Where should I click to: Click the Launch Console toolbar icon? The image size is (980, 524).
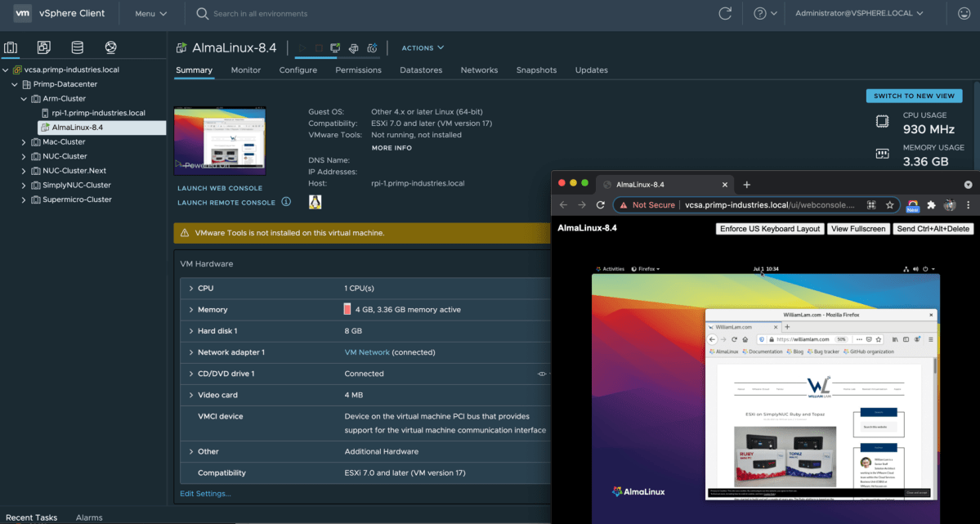pyautogui.click(x=335, y=48)
